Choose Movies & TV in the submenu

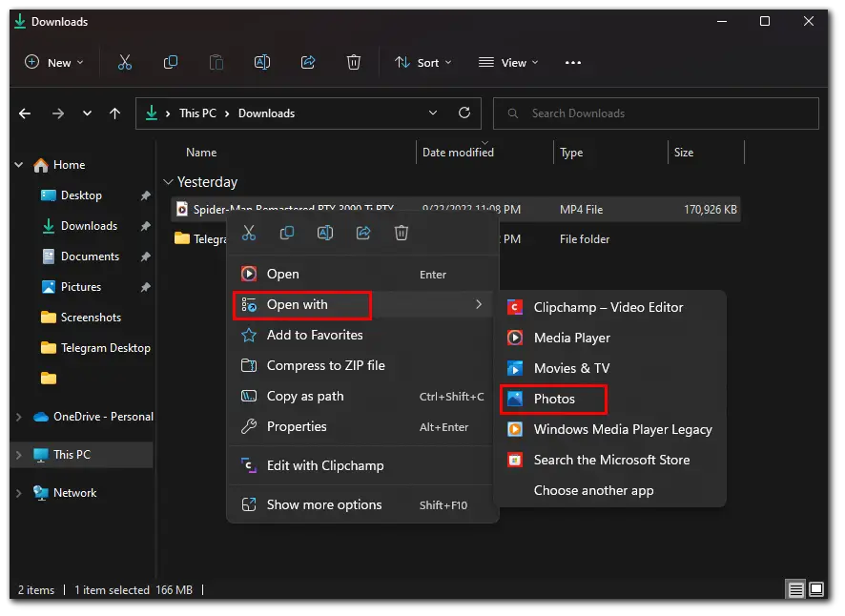[x=609, y=368]
